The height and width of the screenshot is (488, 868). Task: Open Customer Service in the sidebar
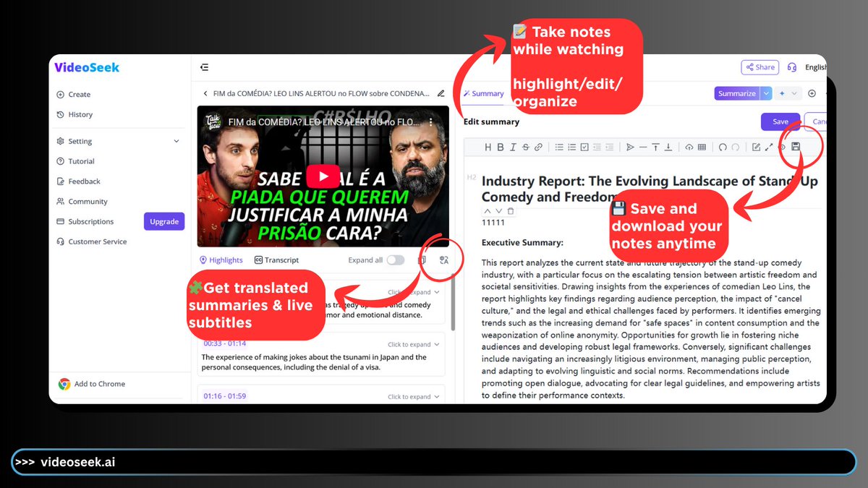[x=91, y=241]
